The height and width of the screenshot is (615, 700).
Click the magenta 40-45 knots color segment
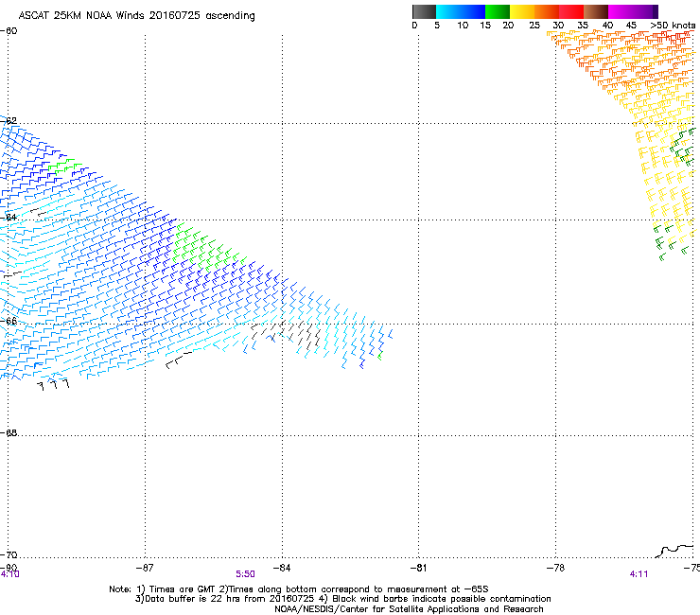[621, 11]
